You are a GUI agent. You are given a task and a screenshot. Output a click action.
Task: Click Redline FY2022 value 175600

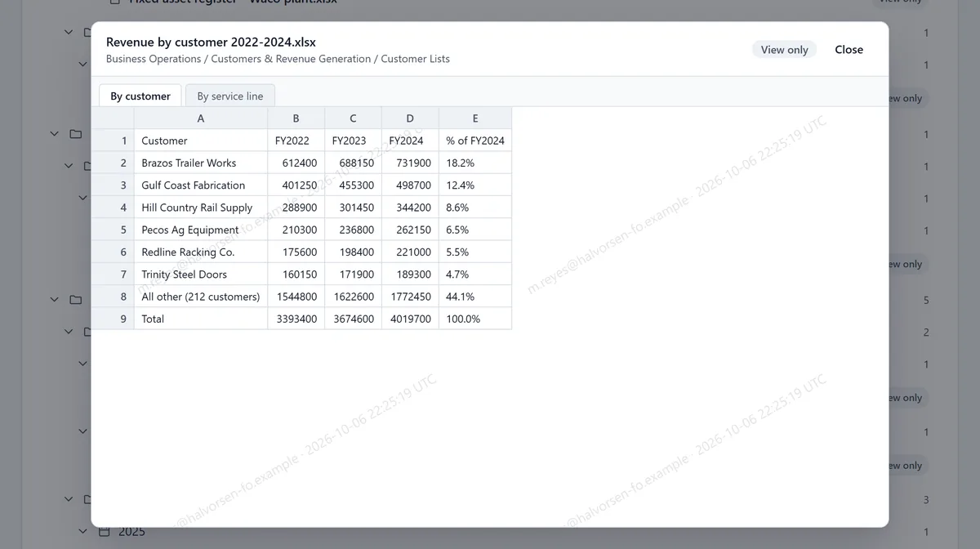pos(296,252)
